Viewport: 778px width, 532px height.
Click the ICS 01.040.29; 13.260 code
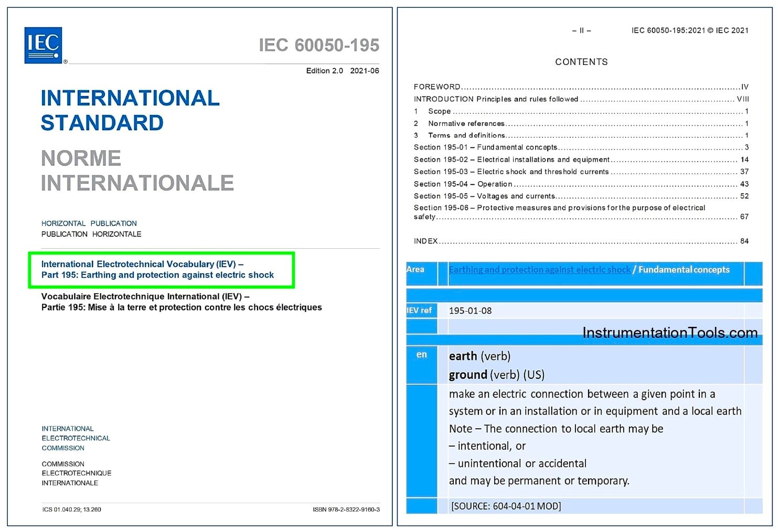[x=71, y=509]
